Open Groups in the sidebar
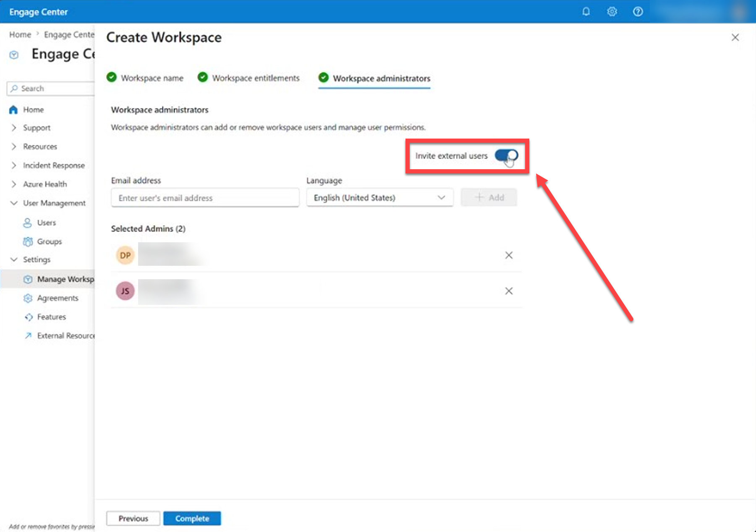 [49, 241]
